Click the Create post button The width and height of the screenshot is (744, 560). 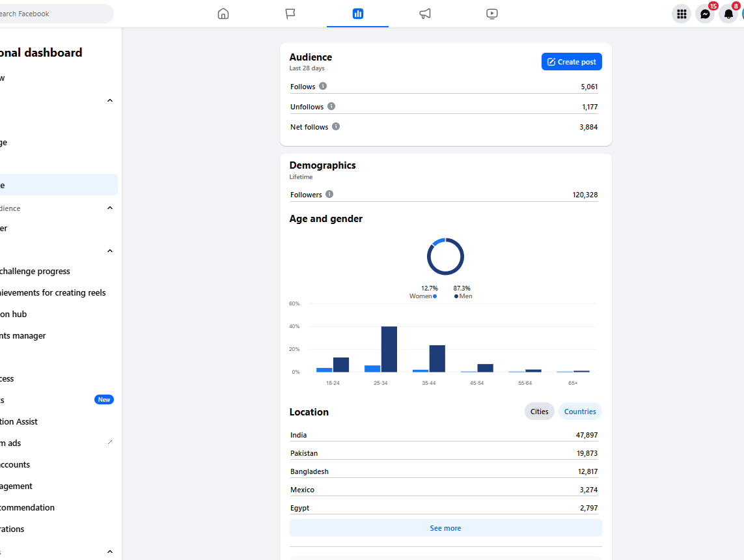(x=572, y=62)
